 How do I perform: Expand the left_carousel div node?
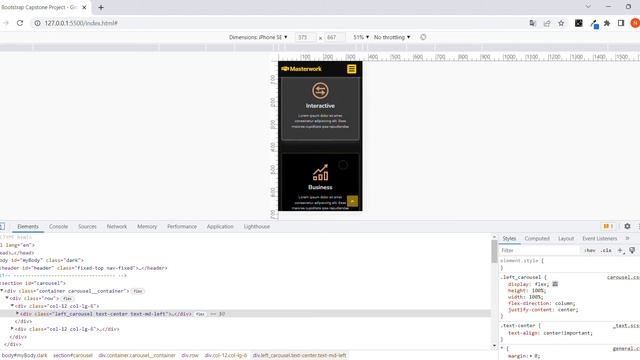(18, 313)
